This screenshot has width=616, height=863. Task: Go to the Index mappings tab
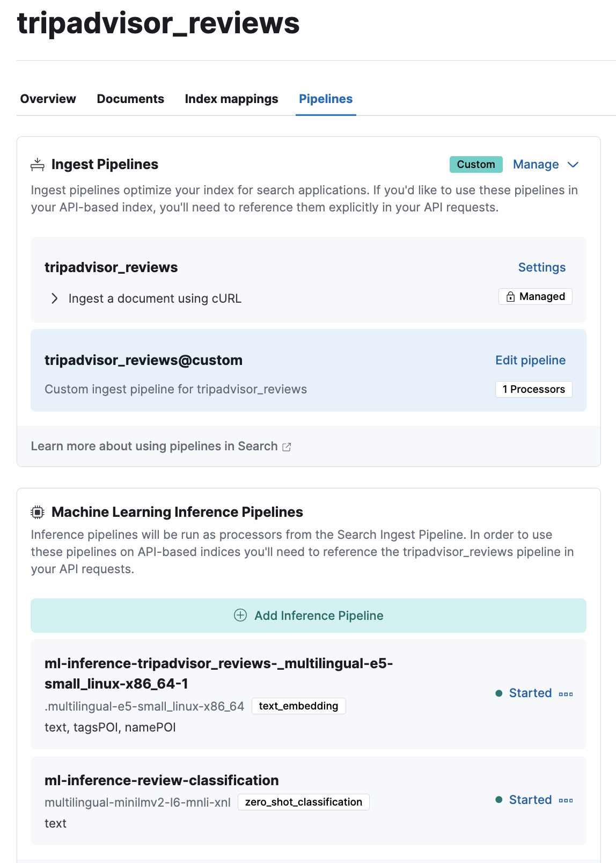232,99
